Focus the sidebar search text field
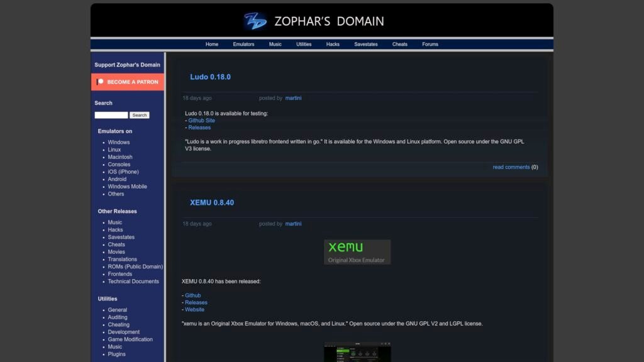This screenshot has width=644, height=362. (111, 116)
